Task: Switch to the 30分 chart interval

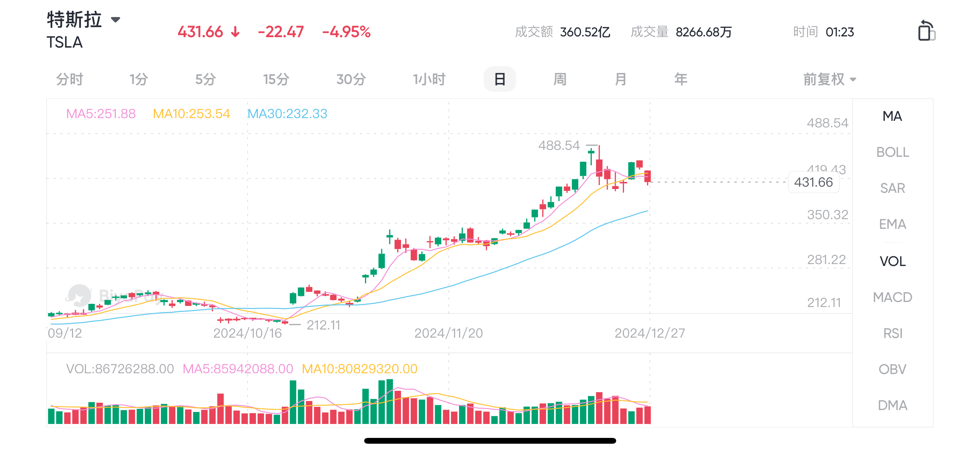Action: tap(351, 79)
